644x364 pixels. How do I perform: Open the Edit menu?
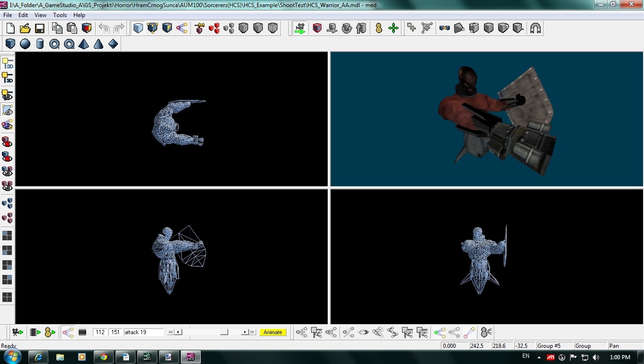click(x=23, y=15)
